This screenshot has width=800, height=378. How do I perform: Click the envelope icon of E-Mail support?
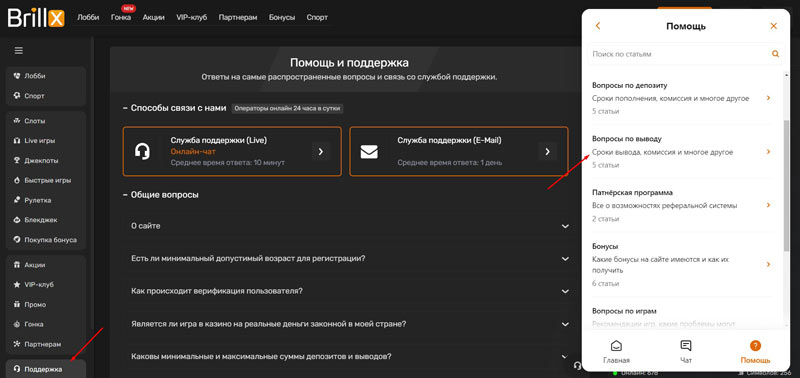(368, 152)
